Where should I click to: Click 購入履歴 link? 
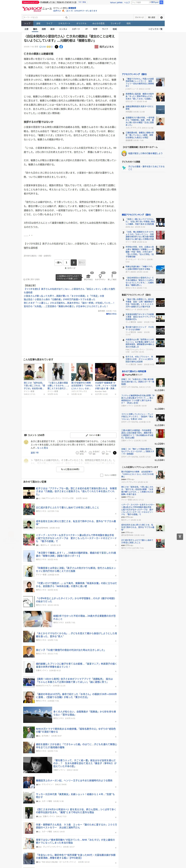point(152,18)
